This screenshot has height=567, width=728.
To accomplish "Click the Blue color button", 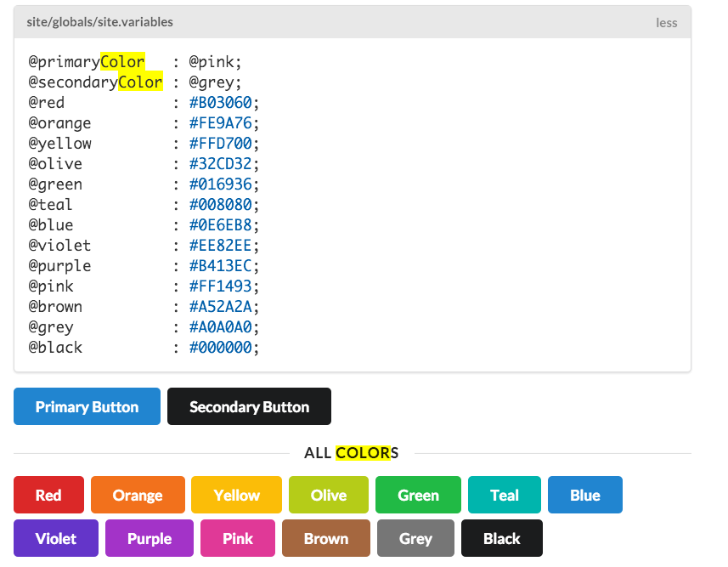I will click(x=584, y=495).
